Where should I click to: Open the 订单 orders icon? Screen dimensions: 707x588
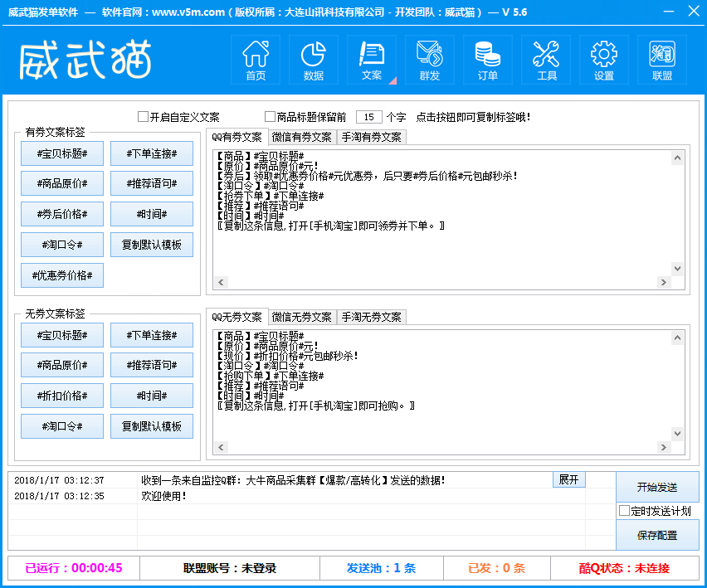coord(488,60)
